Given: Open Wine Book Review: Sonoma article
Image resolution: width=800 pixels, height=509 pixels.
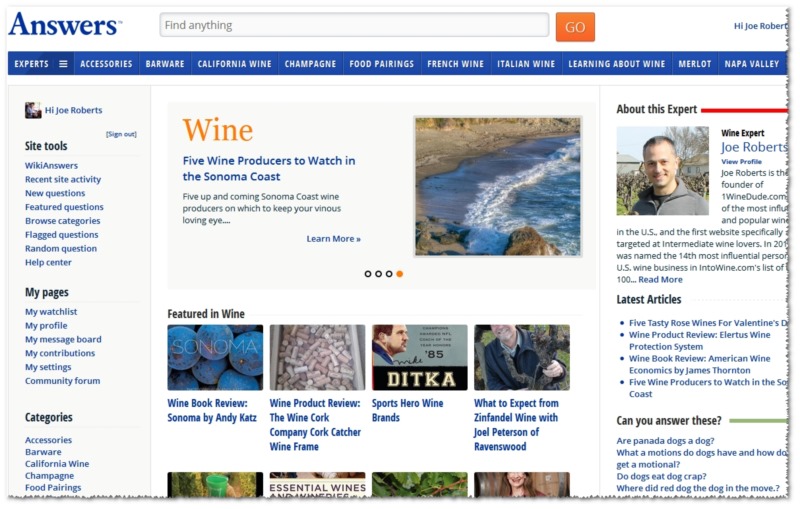Looking at the screenshot, I should tap(212, 410).
